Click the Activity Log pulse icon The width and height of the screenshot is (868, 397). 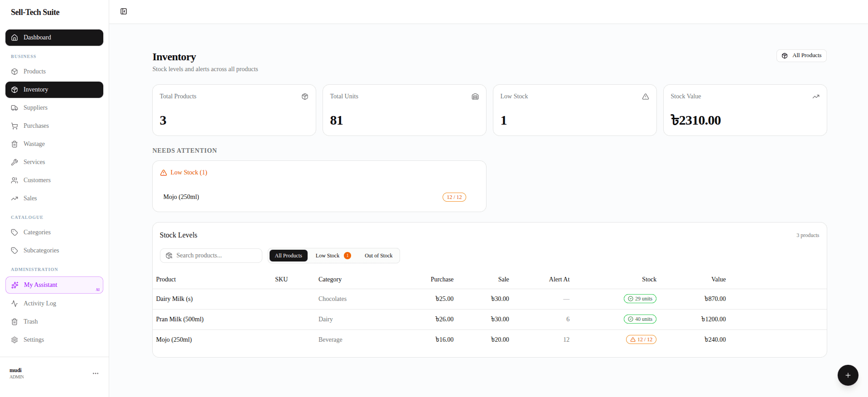click(x=14, y=304)
